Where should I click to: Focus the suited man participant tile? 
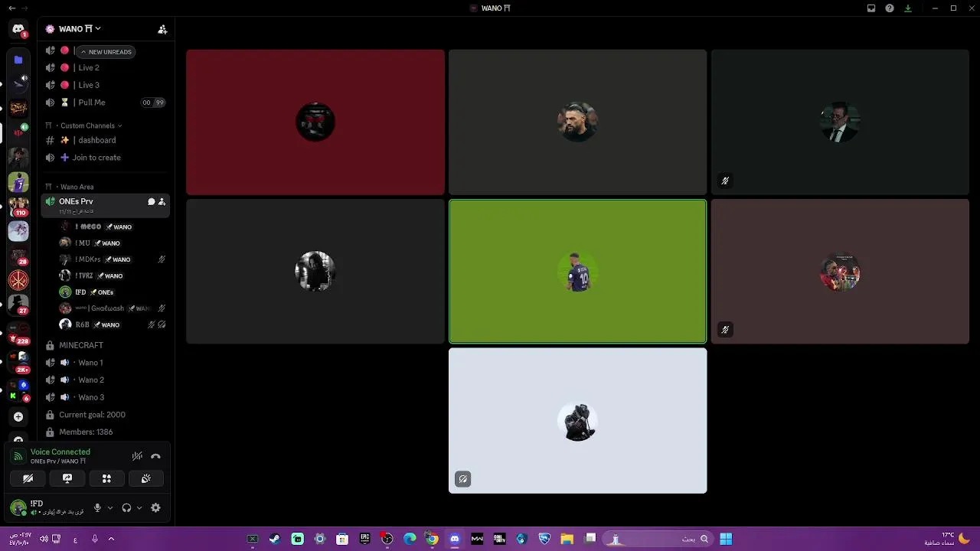840,122
